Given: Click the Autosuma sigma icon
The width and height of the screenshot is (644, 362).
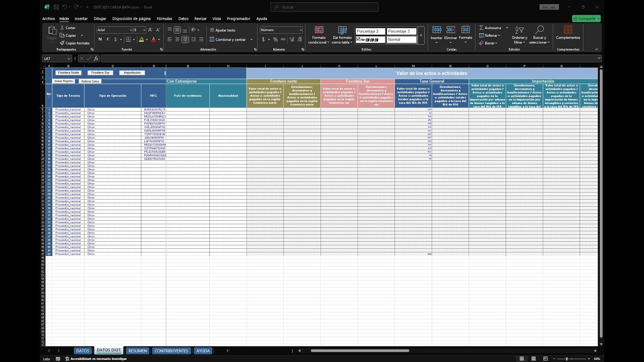Looking at the screenshot, I should pos(481,28).
